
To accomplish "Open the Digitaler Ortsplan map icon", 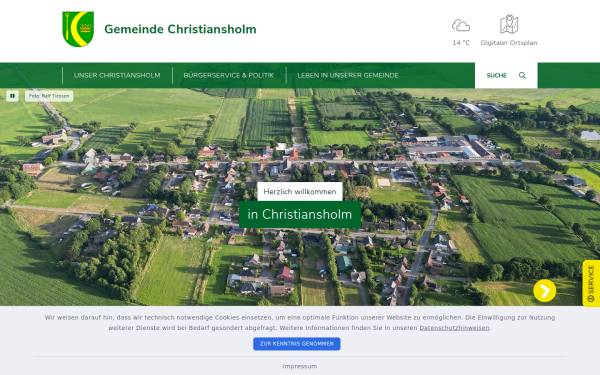I will tap(509, 24).
